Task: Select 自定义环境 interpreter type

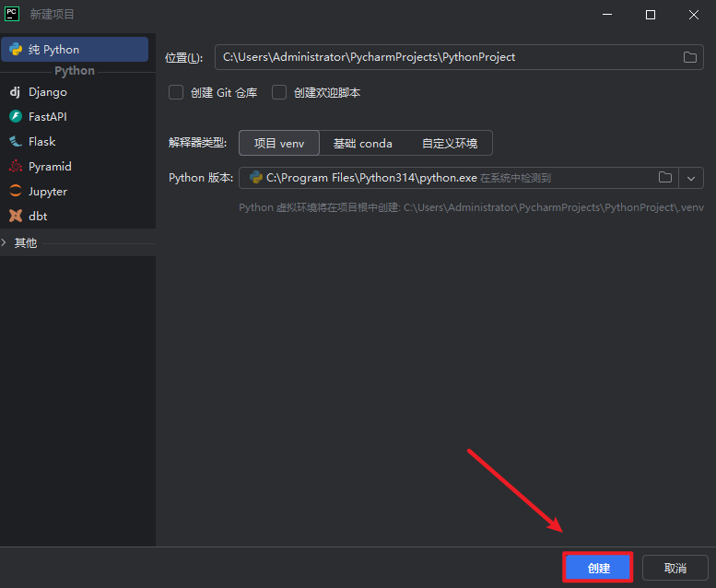Action: point(450,143)
